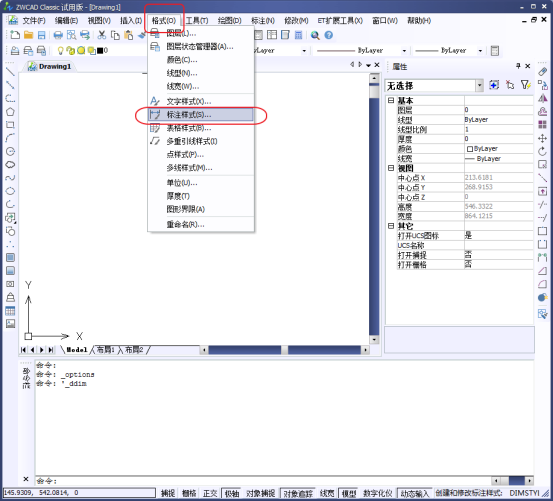This screenshot has height=501, width=553.
Task: Click the 颜色 ByLayer color swatch
Action: click(470, 149)
